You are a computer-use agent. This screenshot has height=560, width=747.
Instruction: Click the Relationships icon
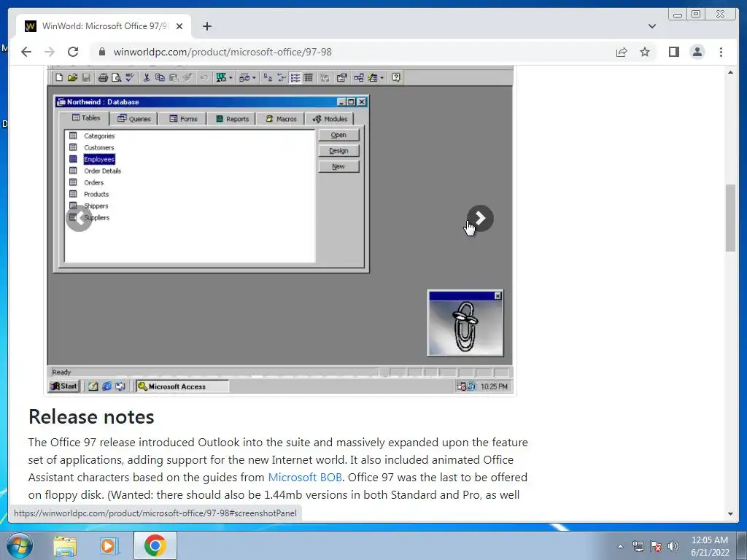pyautogui.click(x=358, y=77)
